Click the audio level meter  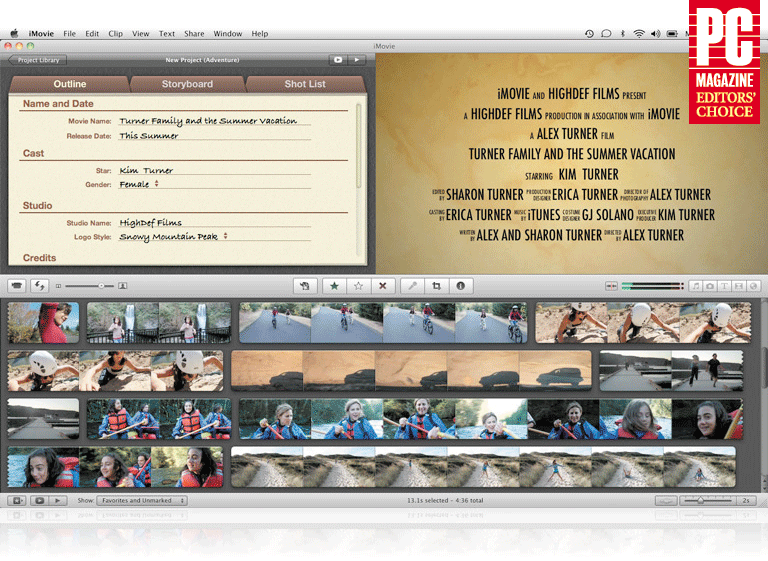coord(652,286)
